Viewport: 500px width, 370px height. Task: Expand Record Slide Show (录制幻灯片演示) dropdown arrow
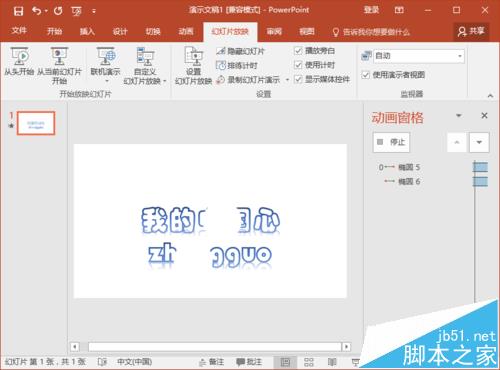pos(287,80)
